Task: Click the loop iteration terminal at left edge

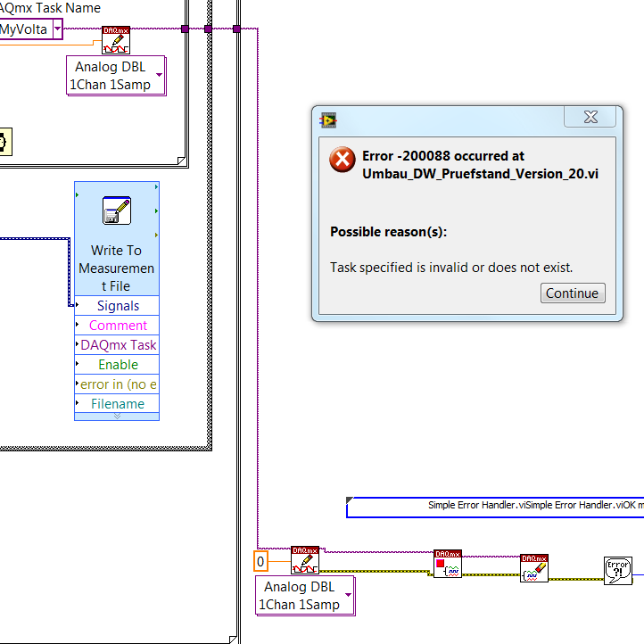Action: pos(5,142)
